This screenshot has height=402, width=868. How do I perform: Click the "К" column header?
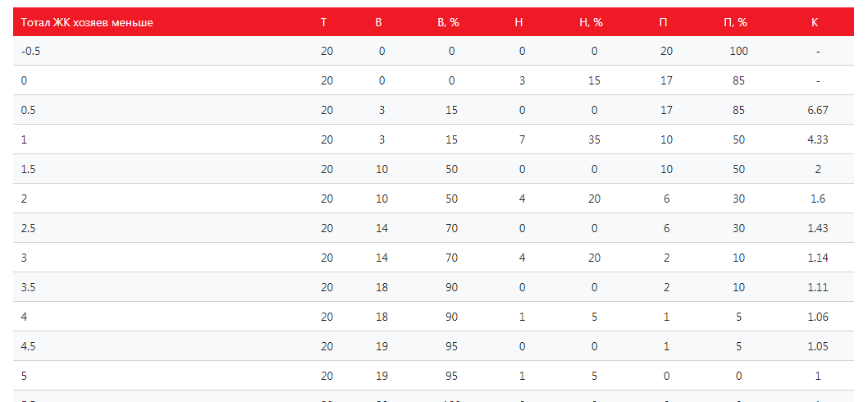pyautogui.click(x=814, y=22)
